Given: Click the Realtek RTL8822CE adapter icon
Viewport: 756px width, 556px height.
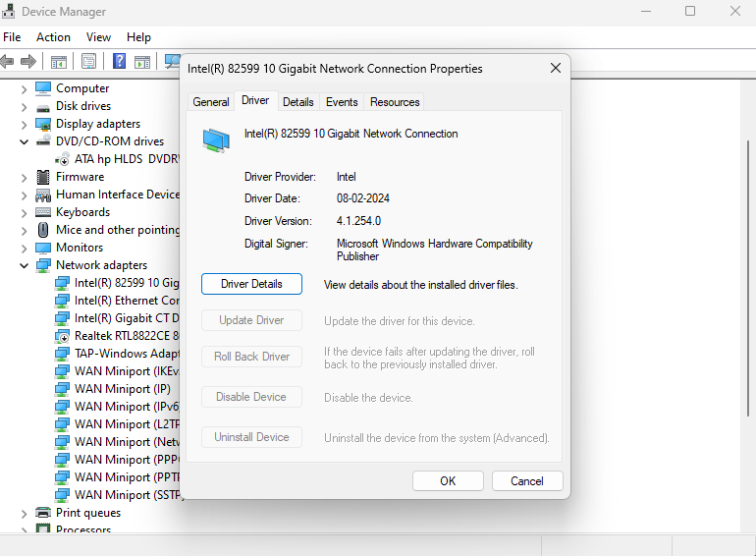Looking at the screenshot, I should point(62,336).
